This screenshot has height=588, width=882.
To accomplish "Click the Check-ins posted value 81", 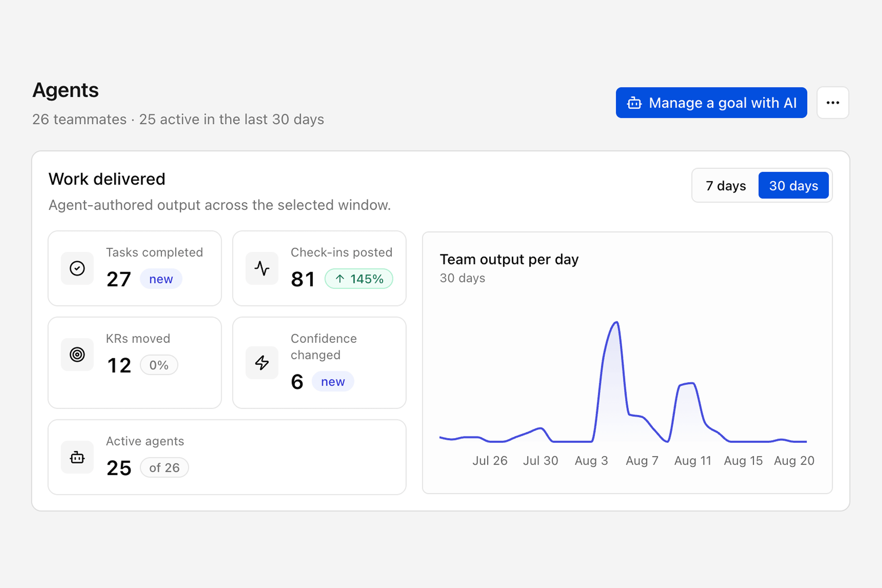I will coord(302,279).
